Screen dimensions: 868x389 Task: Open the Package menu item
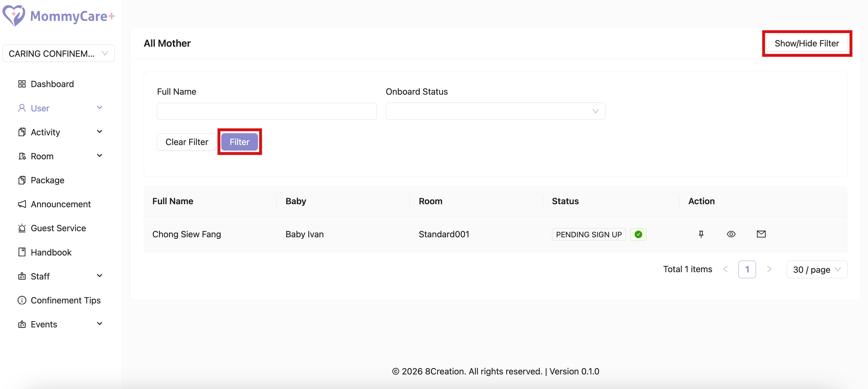click(47, 180)
